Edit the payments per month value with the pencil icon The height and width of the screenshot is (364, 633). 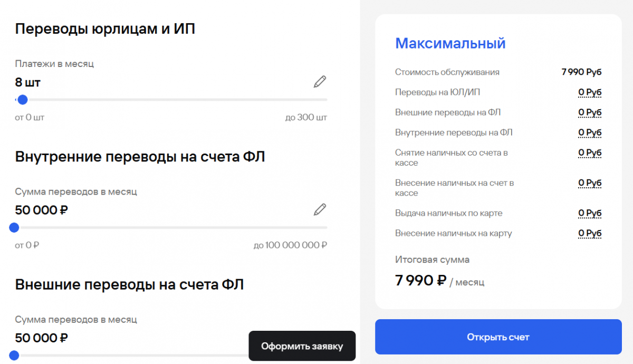tap(320, 82)
